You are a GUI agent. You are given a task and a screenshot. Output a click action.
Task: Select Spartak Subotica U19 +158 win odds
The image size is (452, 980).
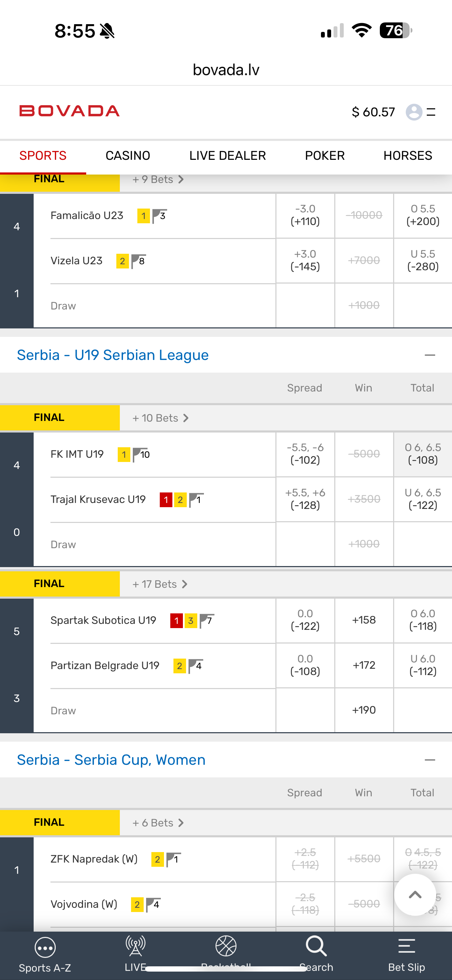pyautogui.click(x=364, y=620)
